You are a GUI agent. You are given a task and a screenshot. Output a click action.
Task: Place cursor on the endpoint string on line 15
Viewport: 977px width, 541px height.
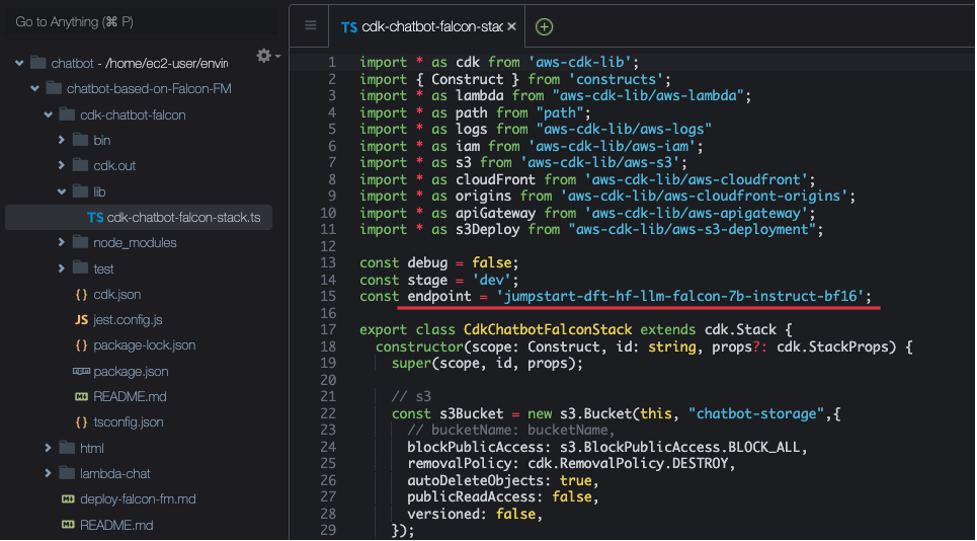pos(680,297)
